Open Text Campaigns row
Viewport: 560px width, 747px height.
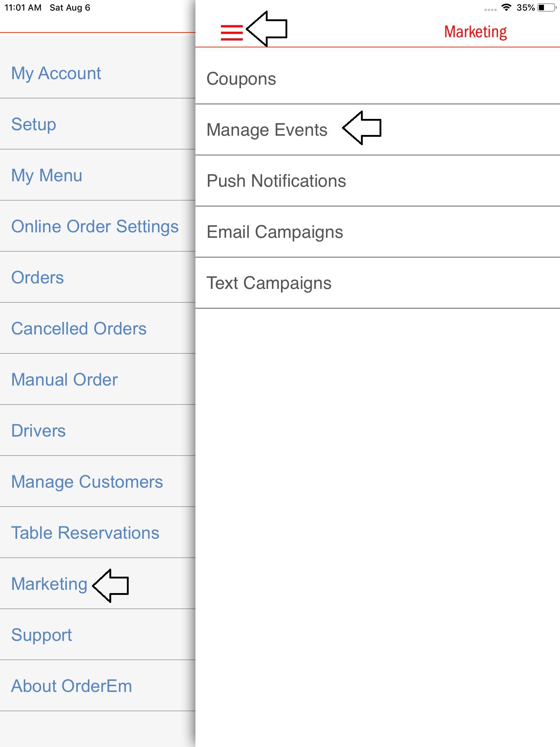click(269, 283)
